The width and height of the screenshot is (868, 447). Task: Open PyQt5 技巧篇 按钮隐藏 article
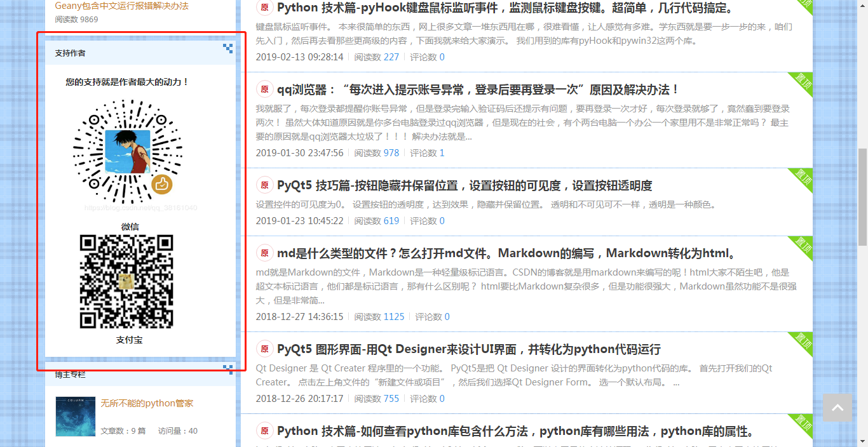click(x=465, y=185)
